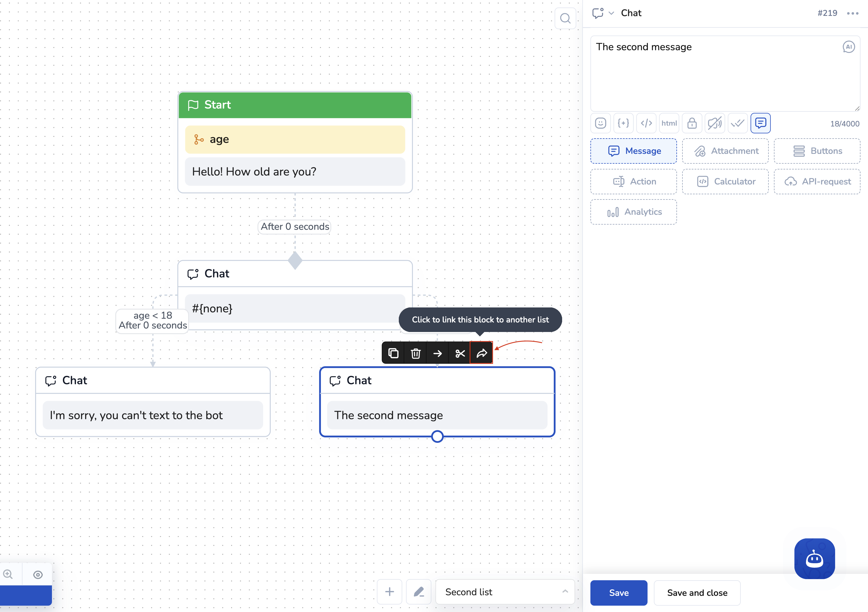
Task: Expand the Second list dropdown
Action: [505, 592]
